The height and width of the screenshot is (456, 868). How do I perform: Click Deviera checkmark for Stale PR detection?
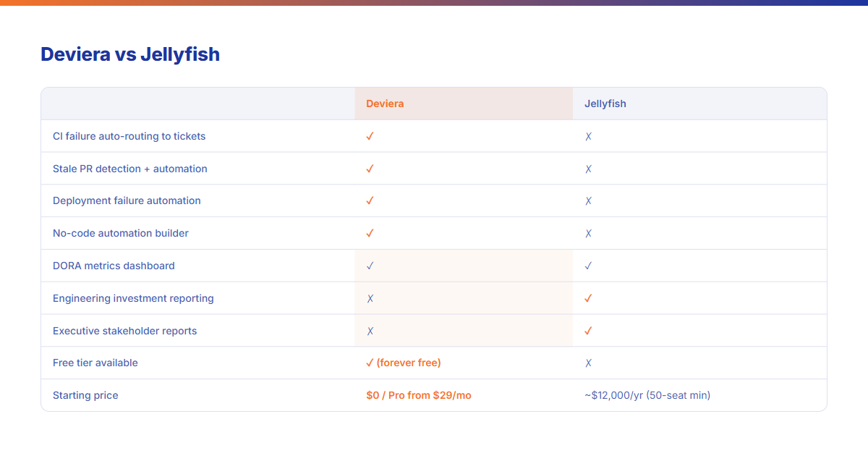pyautogui.click(x=370, y=169)
